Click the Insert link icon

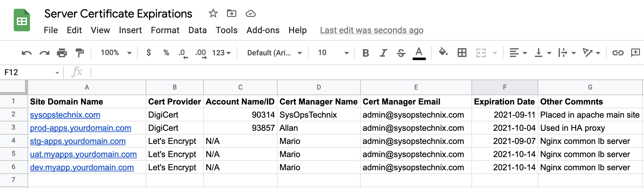pyautogui.click(x=618, y=53)
